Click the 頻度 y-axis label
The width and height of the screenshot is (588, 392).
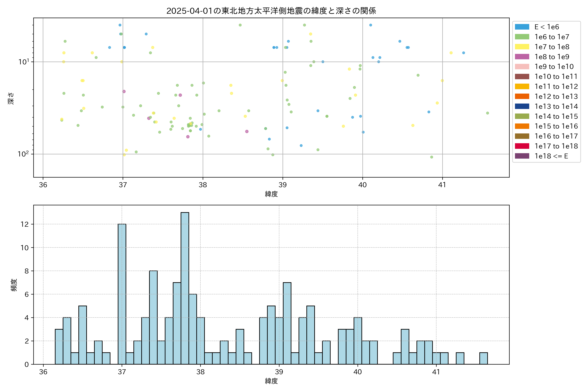pos(14,285)
